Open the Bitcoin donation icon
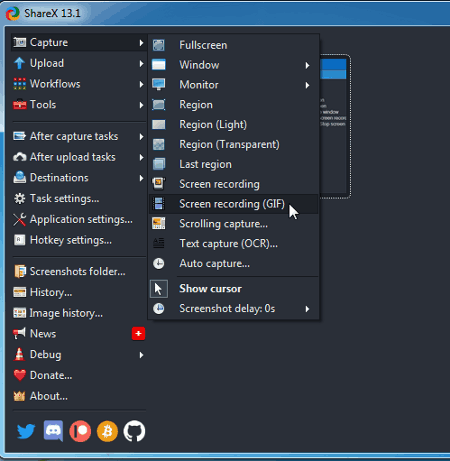The image size is (450, 461). tap(107, 431)
